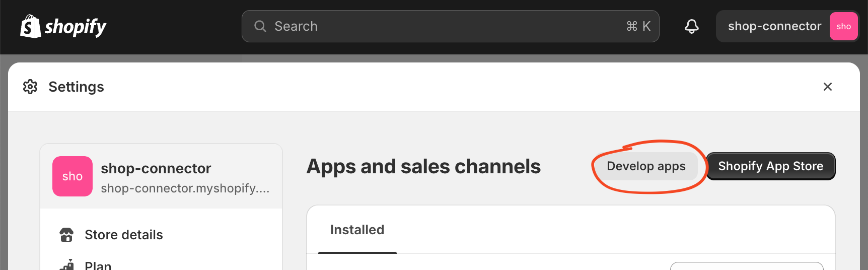Click the Shopify bag logo icon

(x=30, y=26)
